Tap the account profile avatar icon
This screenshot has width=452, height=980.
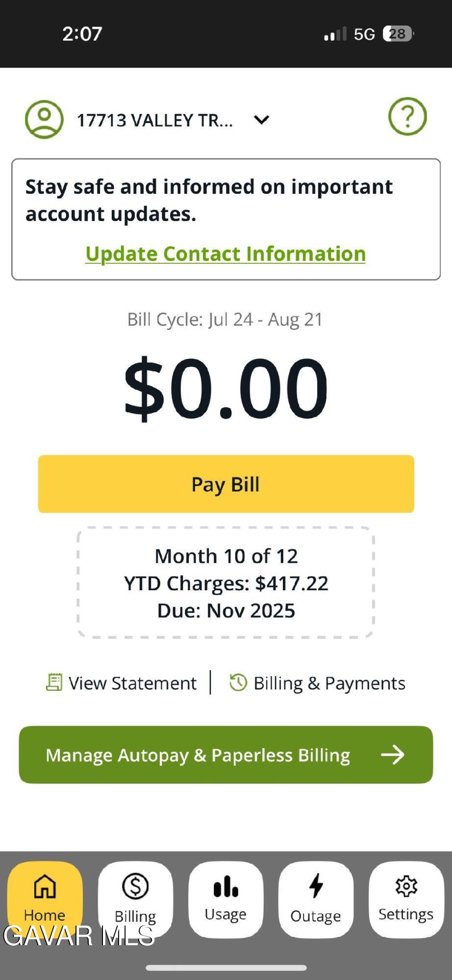44,119
